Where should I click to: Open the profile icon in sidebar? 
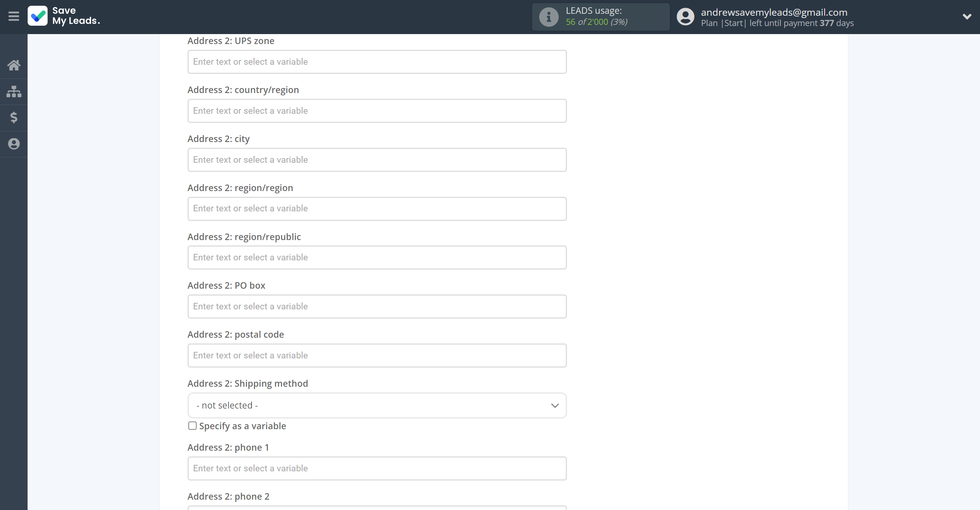[x=14, y=144]
